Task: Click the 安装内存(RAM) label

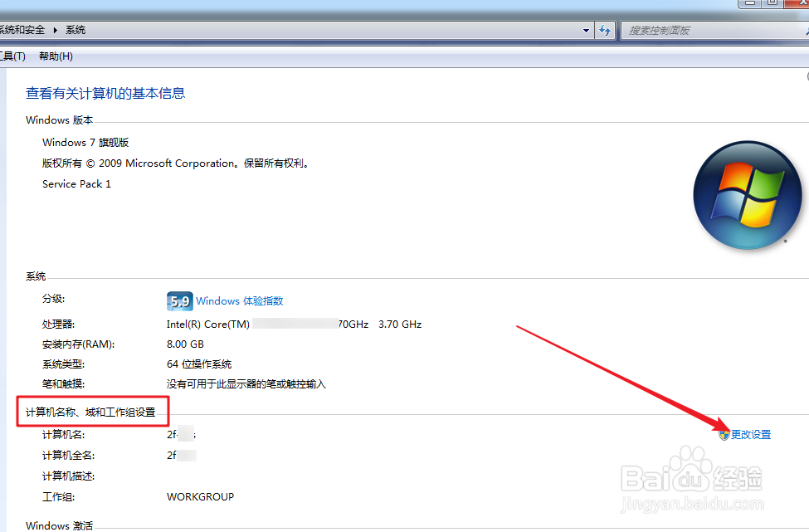Action: [x=79, y=344]
